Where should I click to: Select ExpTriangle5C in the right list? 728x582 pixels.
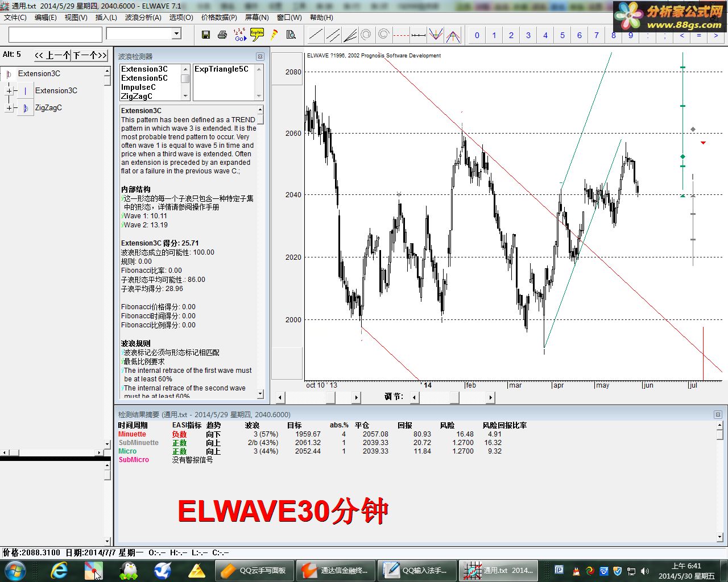point(221,69)
